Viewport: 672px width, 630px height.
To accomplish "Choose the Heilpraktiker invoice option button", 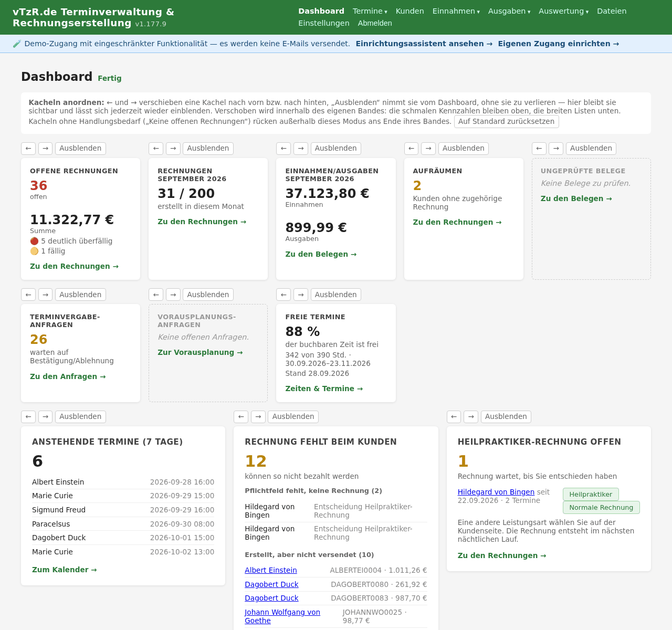I will pos(591,495).
